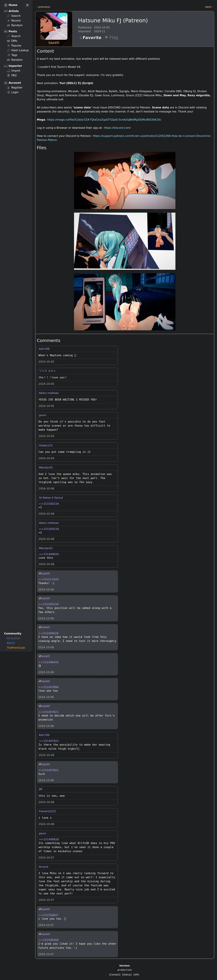The width and height of the screenshot is (217, 980).
Task: Go to the next post
Action: 209,7
